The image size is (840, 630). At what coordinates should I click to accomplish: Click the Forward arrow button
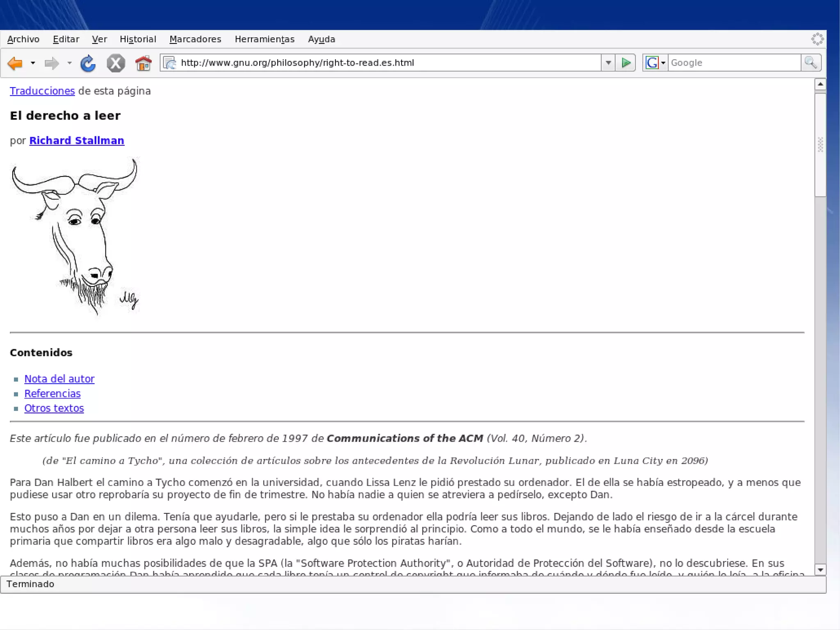point(52,63)
